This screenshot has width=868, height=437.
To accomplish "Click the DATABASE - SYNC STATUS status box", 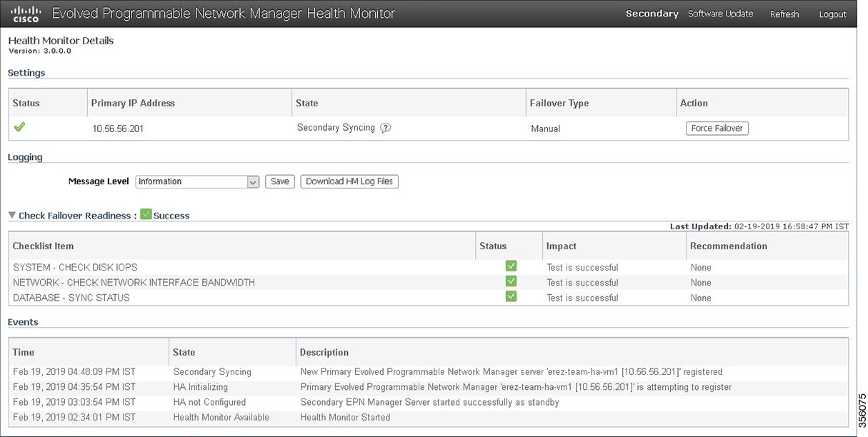I will pyautogui.click(x=511, y=296).
